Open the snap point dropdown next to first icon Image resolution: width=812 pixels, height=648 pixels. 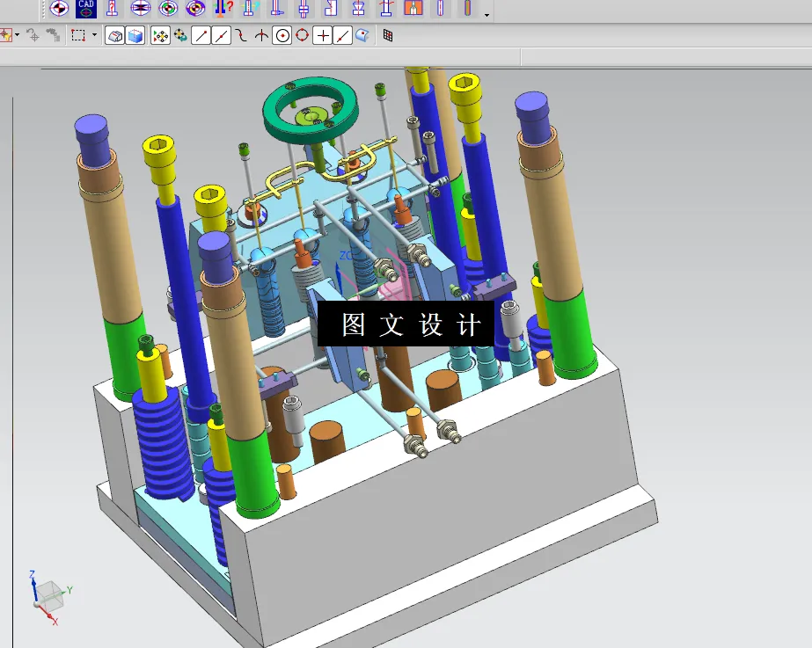click(x=16, y=36)
